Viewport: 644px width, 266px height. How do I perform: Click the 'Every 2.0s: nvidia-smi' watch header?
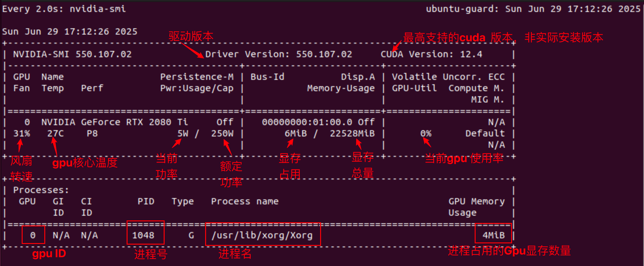click(x=64, y=9)
